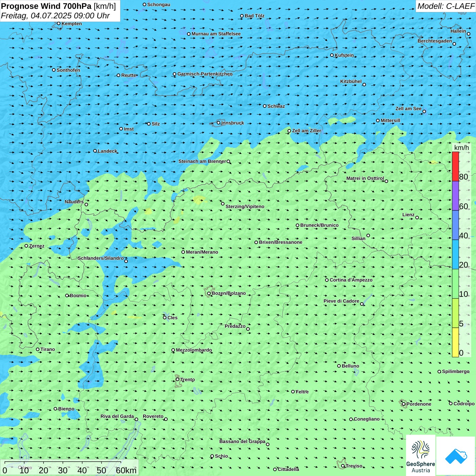Viewport: 476px width, 476px height.
Task: Click the Sonthofen city marker
Action: (x=54, y=70)
